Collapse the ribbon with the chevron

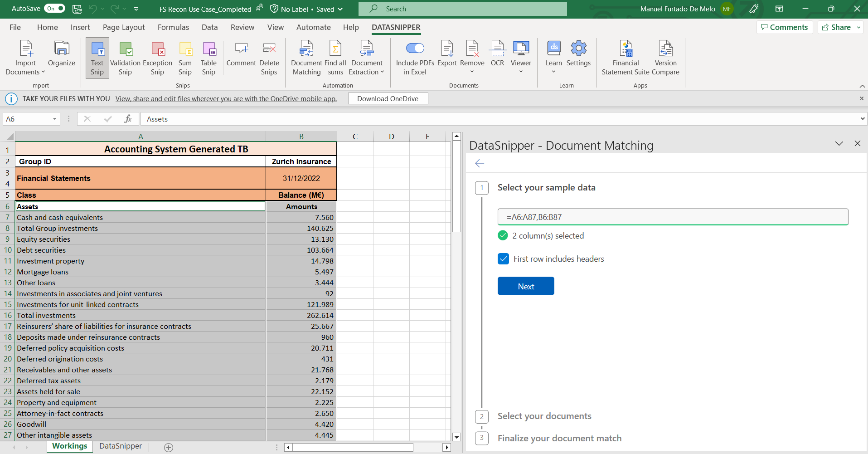(x=862, y=86)
